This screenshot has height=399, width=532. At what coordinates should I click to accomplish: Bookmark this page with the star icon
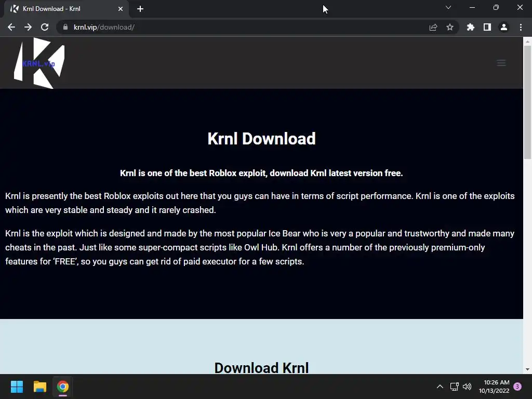450,27
